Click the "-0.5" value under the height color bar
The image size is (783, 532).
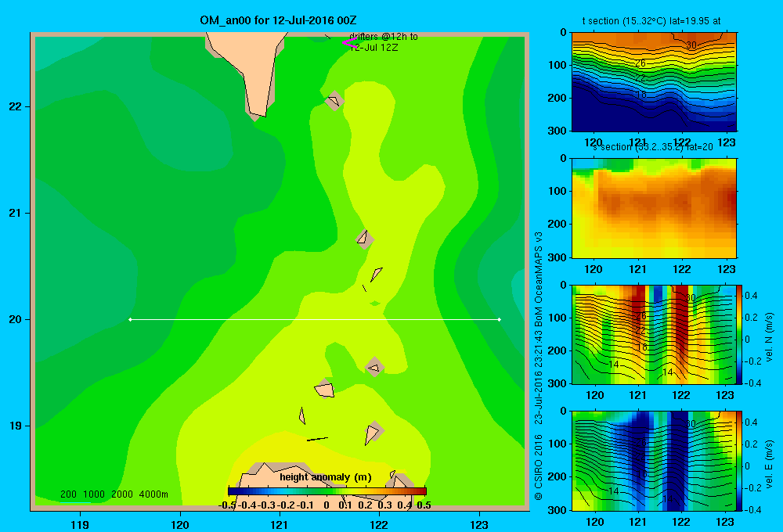(227, 505)
